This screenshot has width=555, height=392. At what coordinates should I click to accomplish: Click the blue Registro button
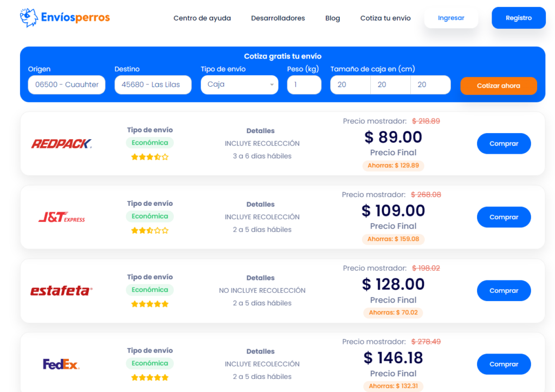point(518,18)
